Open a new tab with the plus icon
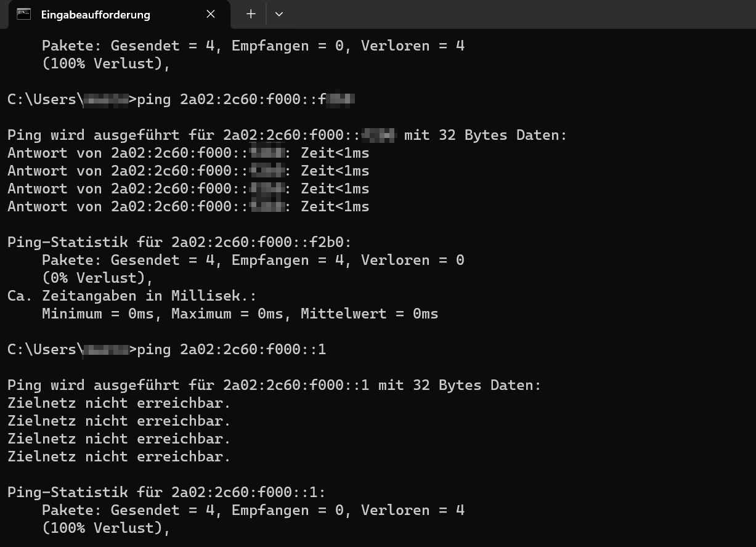The image size is (756, 547). (x=251, y=14)
